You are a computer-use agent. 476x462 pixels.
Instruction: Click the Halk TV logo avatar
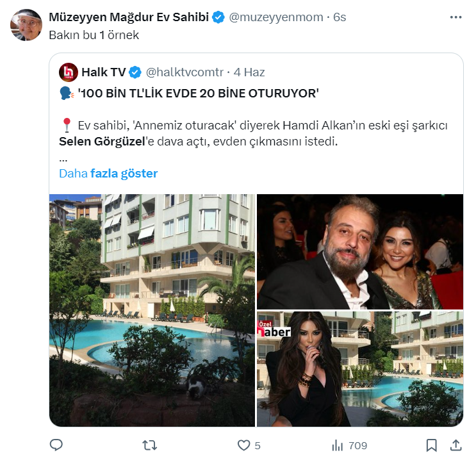68,72
